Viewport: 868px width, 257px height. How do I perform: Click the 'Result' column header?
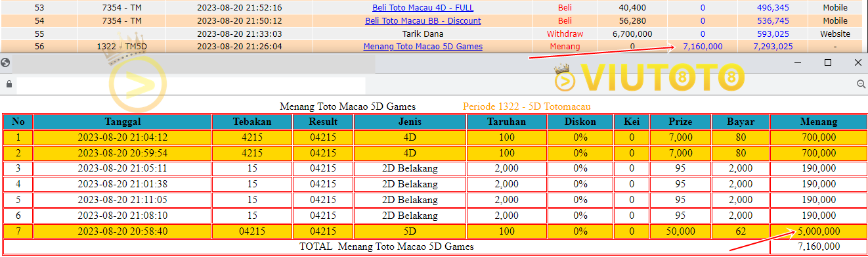(323, 122)
